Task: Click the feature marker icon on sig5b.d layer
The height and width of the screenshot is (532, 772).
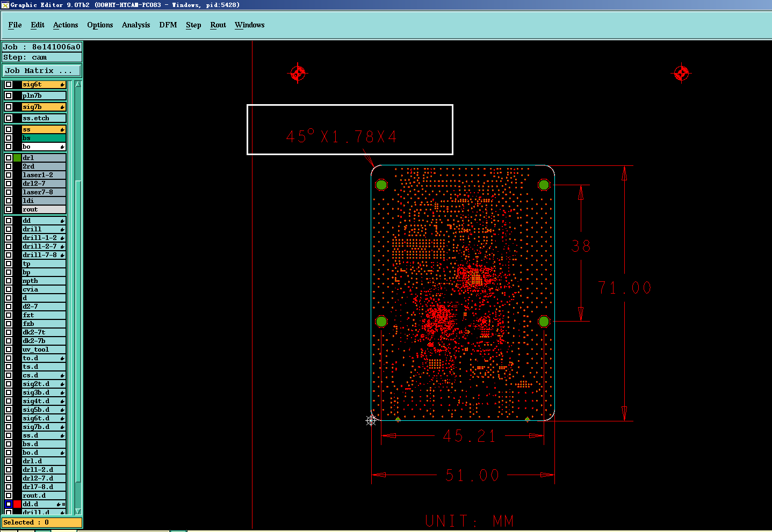Action: tap(62, 410)
